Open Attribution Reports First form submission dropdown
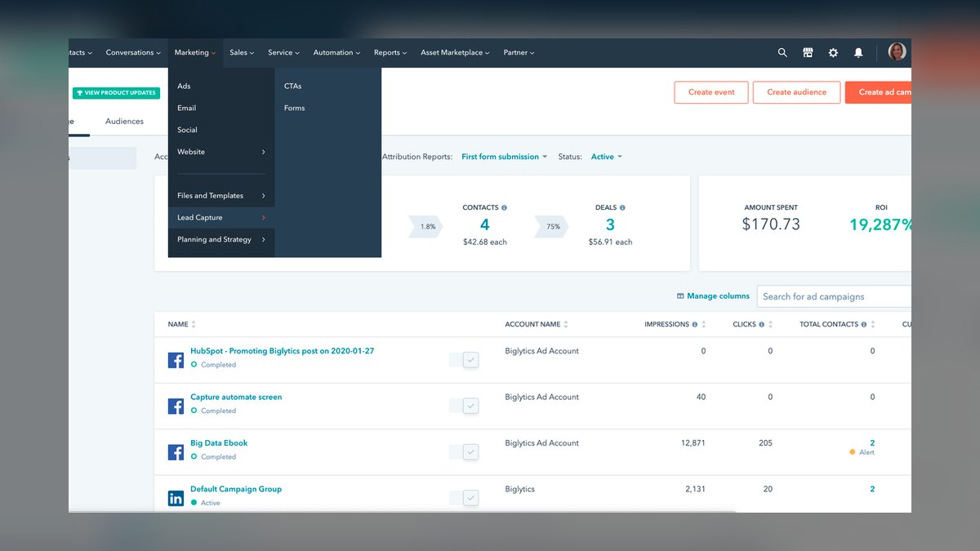The height and width of the screenshot is (551, 980). pos(505,157)
